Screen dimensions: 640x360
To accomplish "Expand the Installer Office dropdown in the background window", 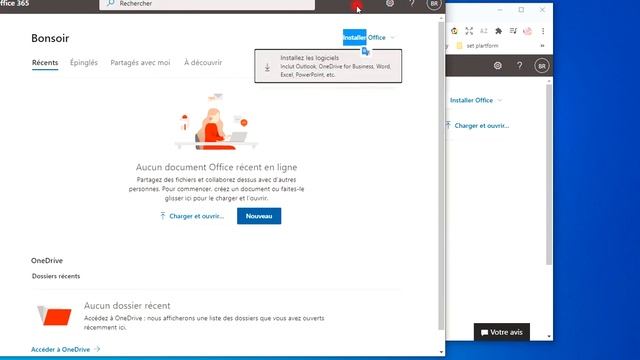I will pyautogui.click(x=500, y=100).
